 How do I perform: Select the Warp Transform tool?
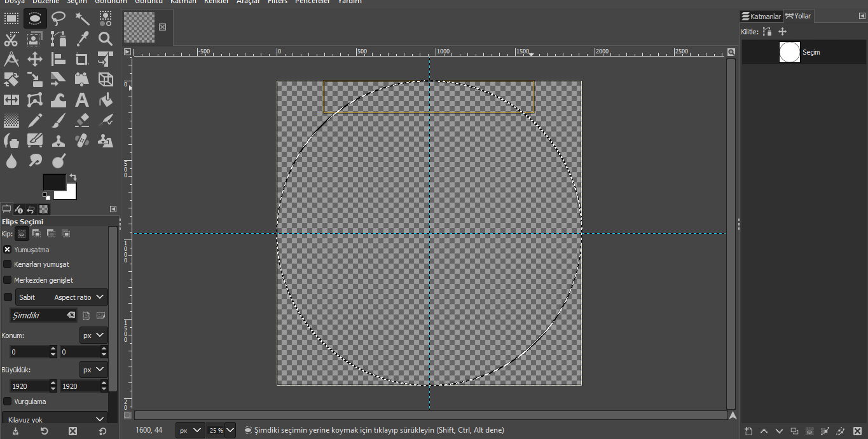(x=59, y=100)
